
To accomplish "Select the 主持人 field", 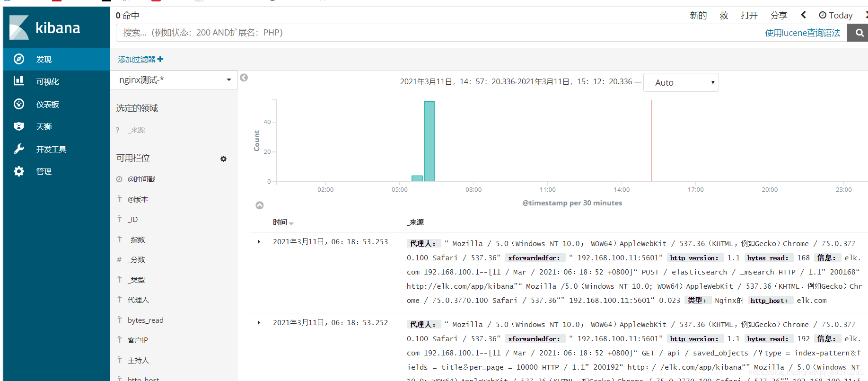I will coord(138,360).
